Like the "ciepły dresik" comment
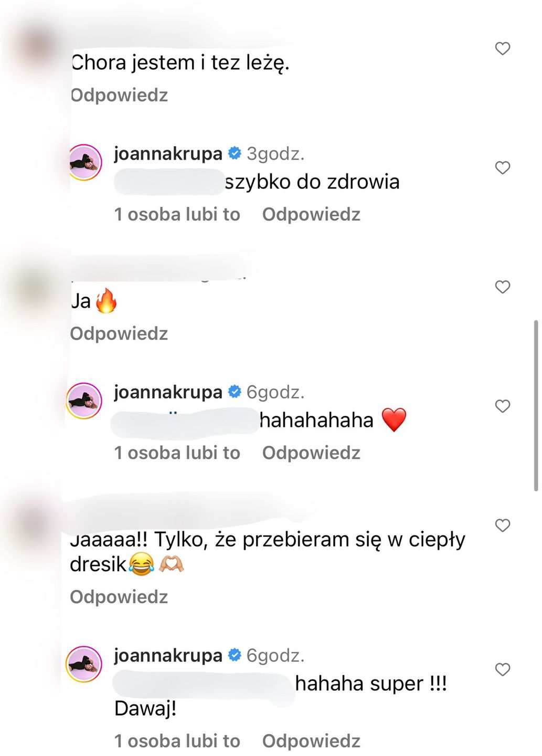Image resolution: width=542 pixels, height=756 pixels. pos(502,526)
